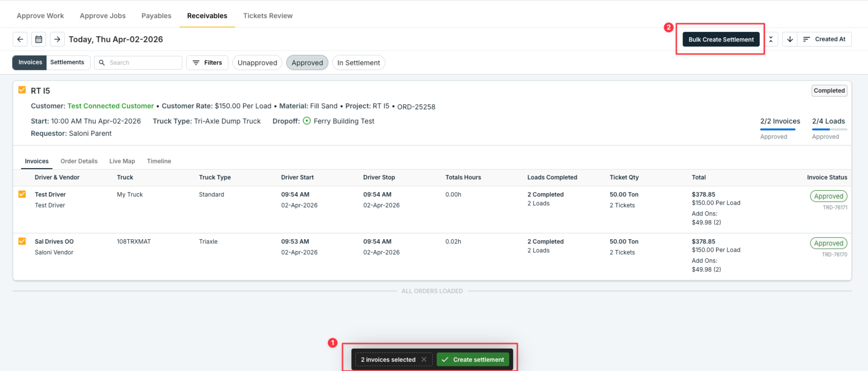The height and width of the screenshot is (371, 868).
Task: Click the Invoice Status column header
Action: pyautogui.click(x=827, y=177)
